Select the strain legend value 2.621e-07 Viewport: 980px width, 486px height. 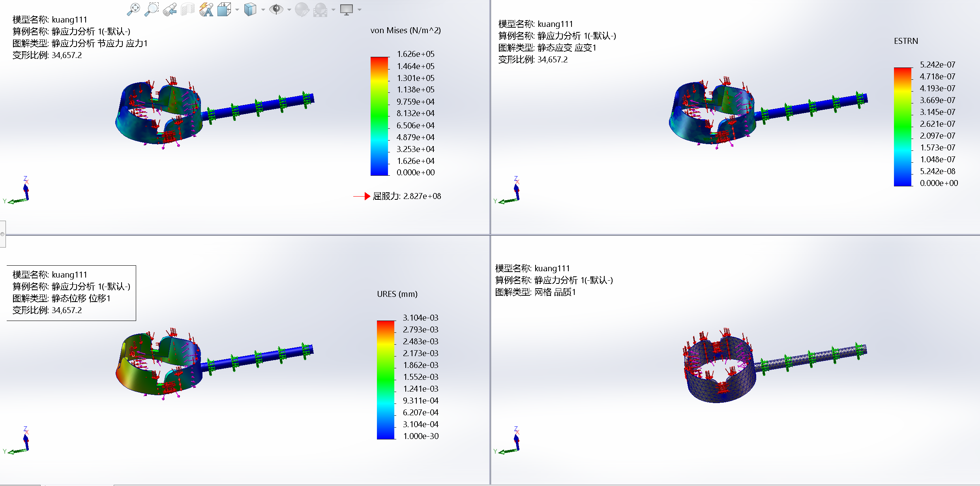(x=938, y=124)
